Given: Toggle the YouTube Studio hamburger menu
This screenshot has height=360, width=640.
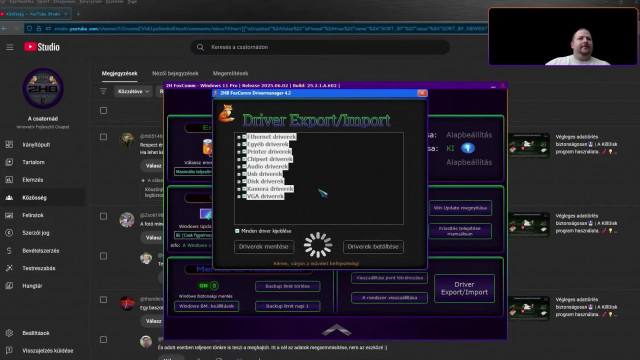Looking at the screenshot, I should coord(10,47).
